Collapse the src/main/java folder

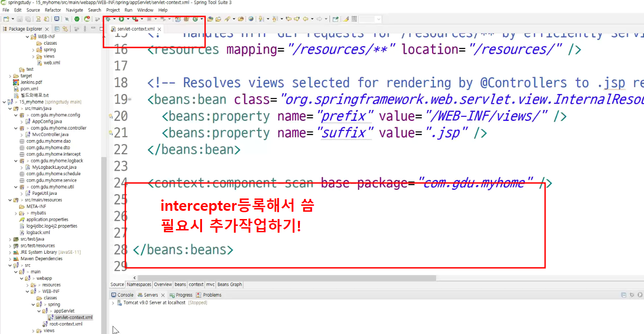10,109
